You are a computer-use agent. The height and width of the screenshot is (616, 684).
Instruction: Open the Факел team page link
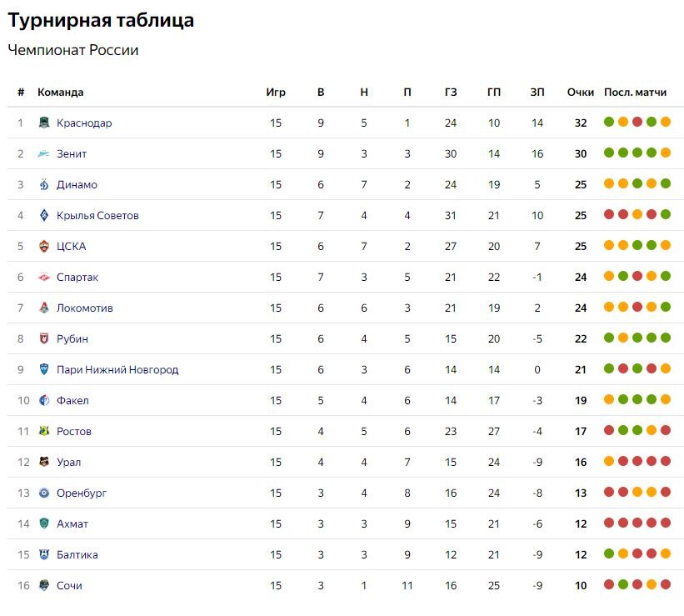(x=72, y=400)
